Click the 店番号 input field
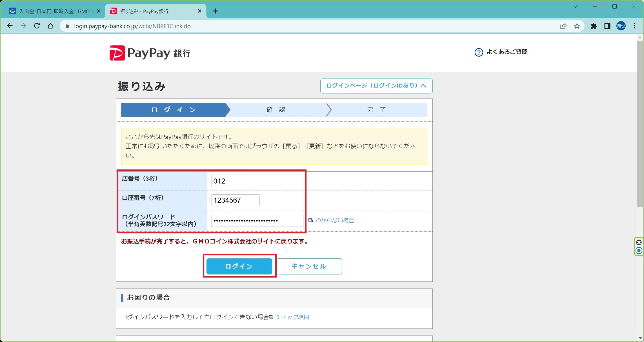The height and width of the screenshot is (342, 644). point(226,181)
